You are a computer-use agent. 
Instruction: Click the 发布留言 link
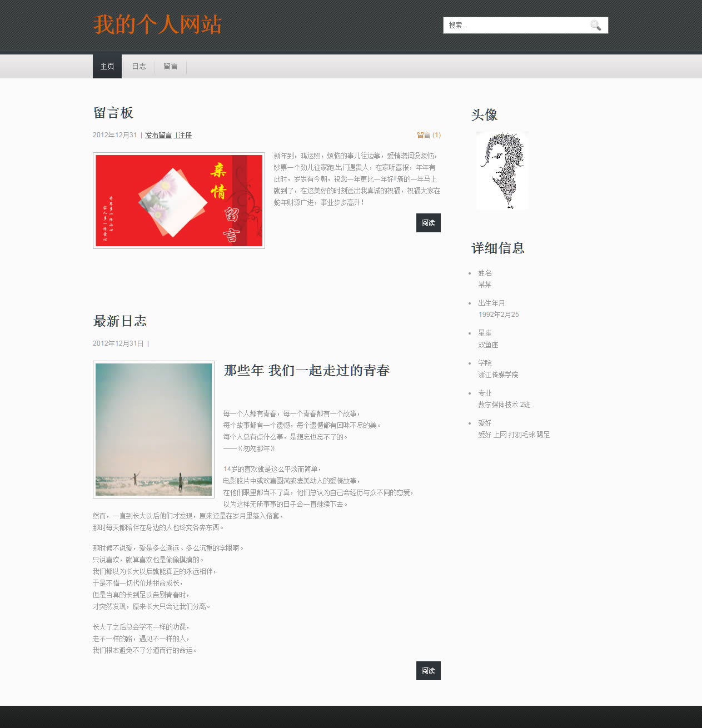pyautogui.click(x=158, y=135)
